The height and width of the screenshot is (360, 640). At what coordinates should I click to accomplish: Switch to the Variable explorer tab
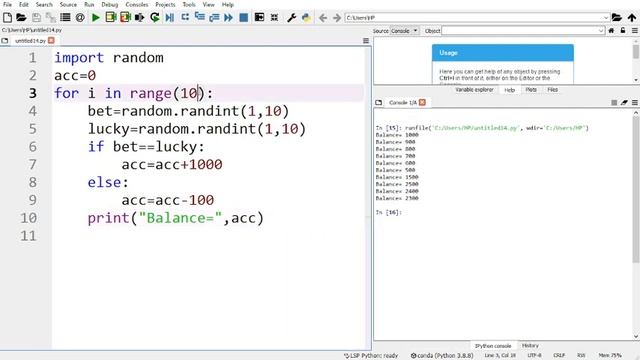tap(474, 90)
